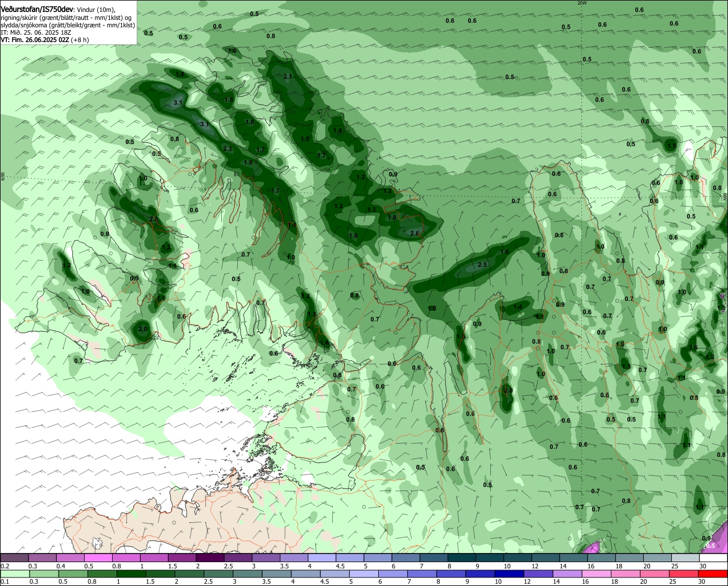Click the Veðurstofan/IS750dev title text

tap(38, 9)
